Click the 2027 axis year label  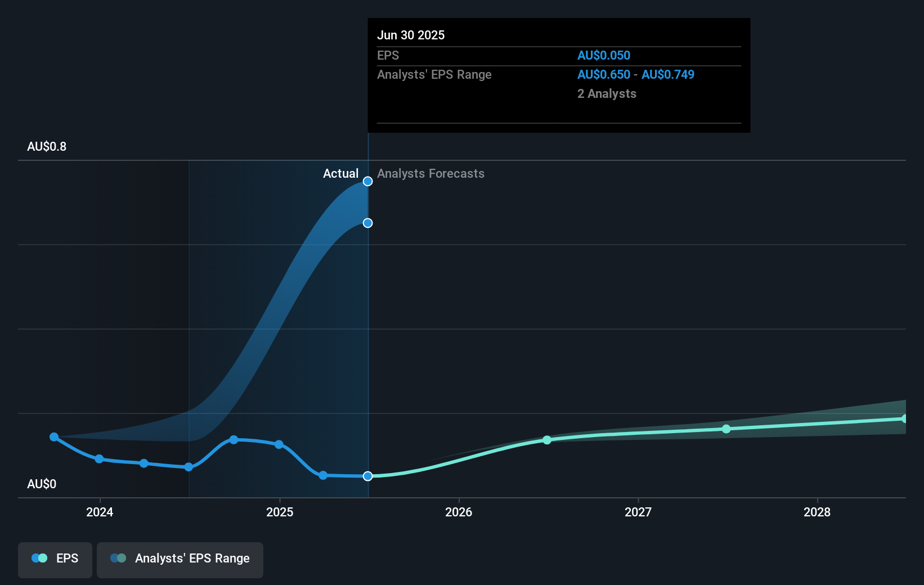(638, 512)
